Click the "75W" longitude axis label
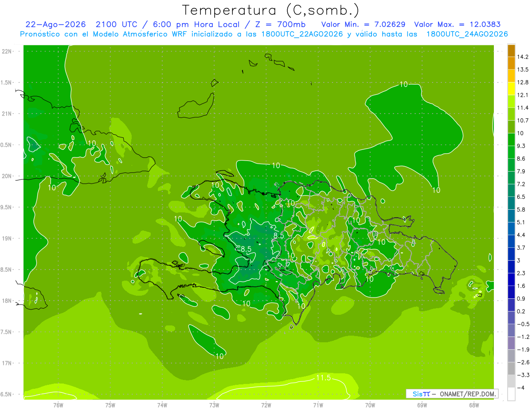This screenshot has width=532, height=411. [110, 405]
